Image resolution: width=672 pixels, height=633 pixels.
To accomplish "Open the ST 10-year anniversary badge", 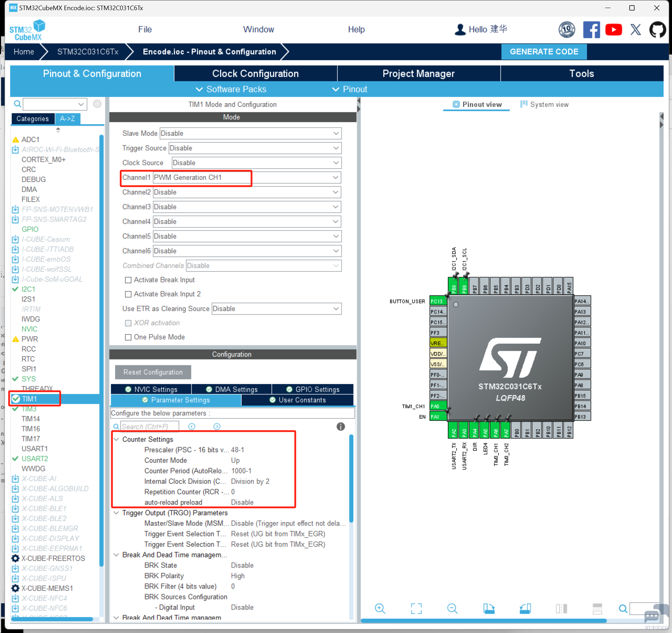I will point(567,29).
